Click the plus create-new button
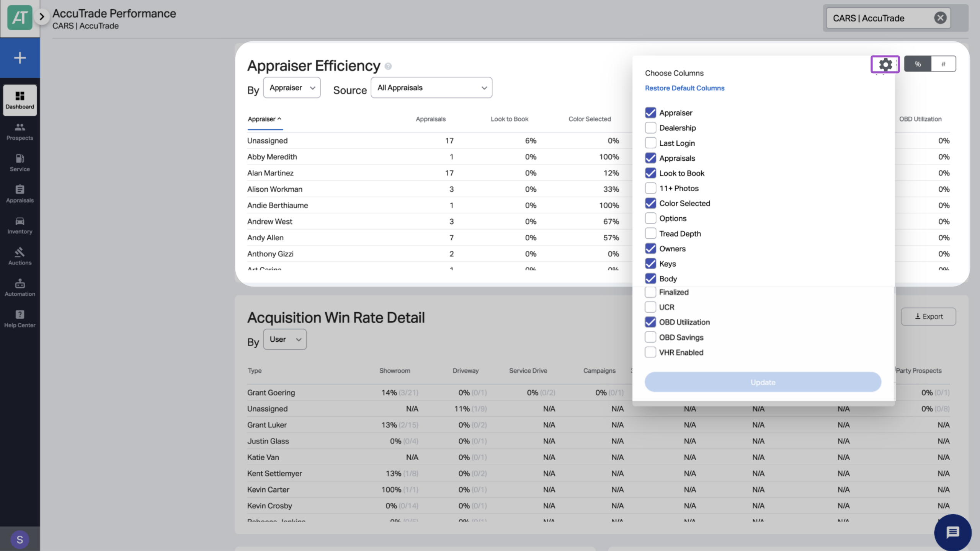Image resolution: width=980 pixels, height=551 pixels. pyautogui.click(x=20, y=58)
